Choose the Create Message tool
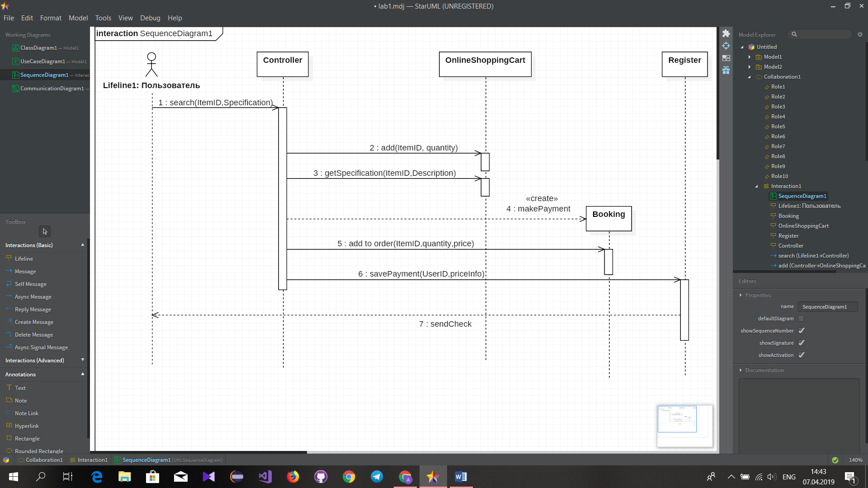This screenshot has height=488, width=868. point(34,322)
